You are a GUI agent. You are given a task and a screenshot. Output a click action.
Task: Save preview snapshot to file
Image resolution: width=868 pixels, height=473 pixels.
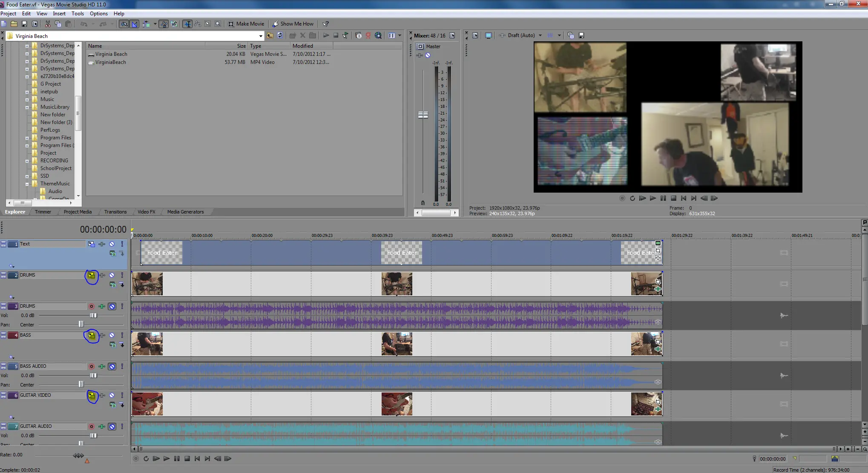point(581,35)
